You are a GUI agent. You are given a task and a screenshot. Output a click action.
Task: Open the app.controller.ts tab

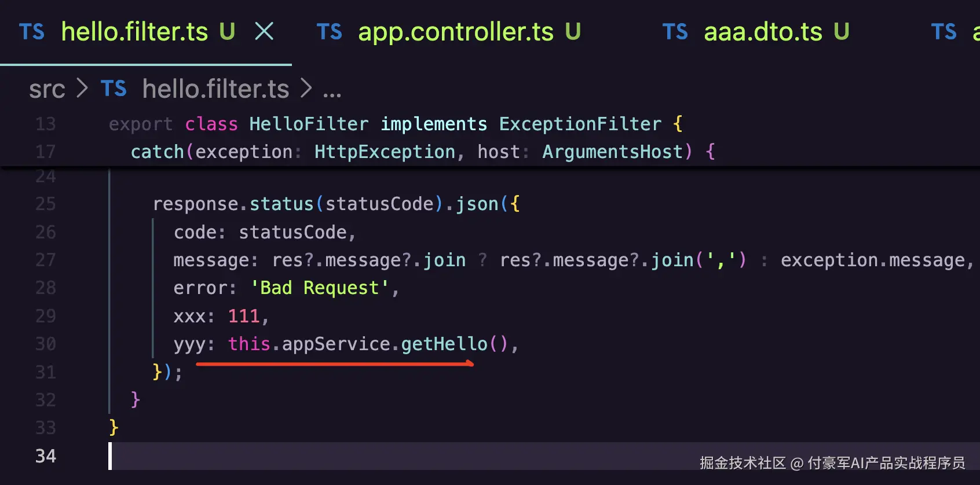point(456,32)
